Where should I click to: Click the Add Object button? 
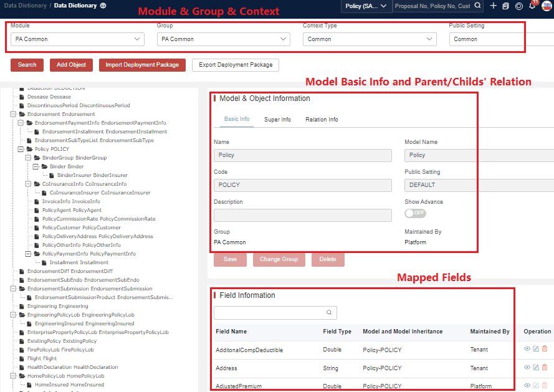[71, 65]
